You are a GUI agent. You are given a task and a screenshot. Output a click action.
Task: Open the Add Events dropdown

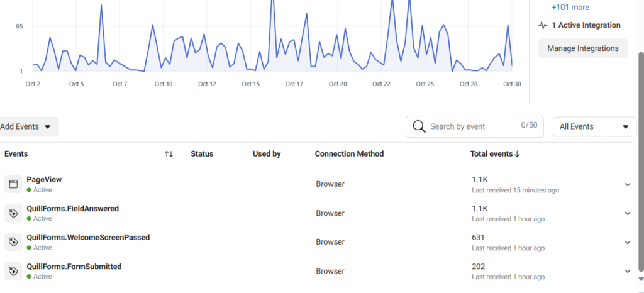[x=26, y=127]
